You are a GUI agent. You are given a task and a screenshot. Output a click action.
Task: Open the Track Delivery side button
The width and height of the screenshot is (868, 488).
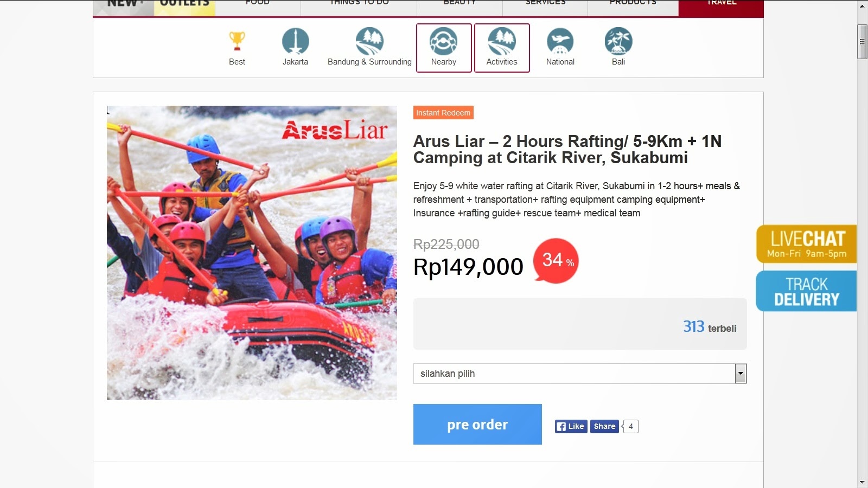coord(807,291)
